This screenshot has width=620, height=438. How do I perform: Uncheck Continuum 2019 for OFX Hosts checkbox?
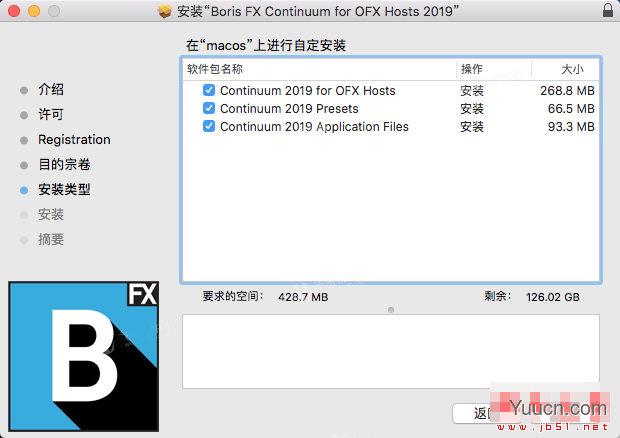click(209, 90)
